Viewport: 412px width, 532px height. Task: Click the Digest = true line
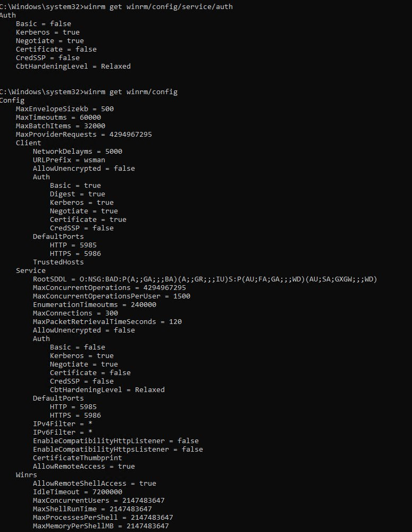click(x=77, y=194)
